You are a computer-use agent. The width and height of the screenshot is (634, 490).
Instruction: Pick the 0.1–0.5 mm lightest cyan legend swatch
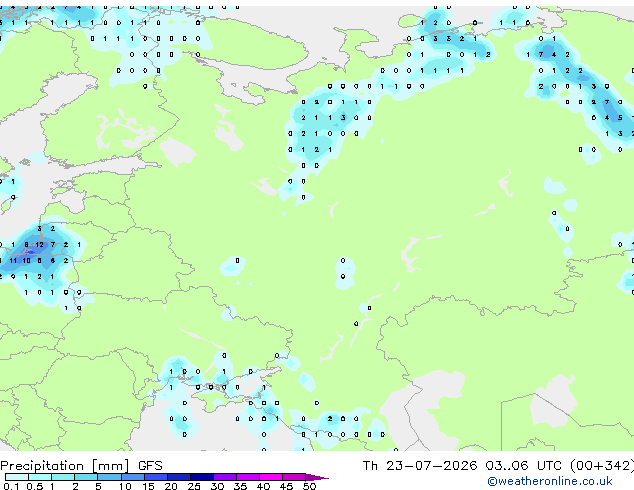tap(17, 477)
